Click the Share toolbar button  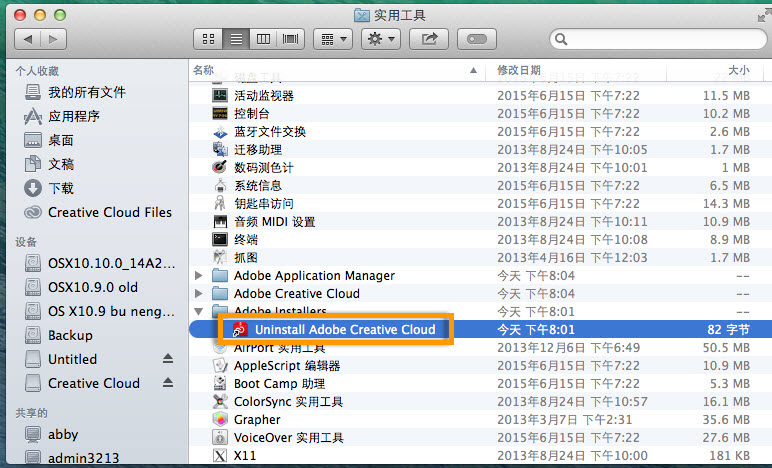pyautogui.click(x=429, y=39)
